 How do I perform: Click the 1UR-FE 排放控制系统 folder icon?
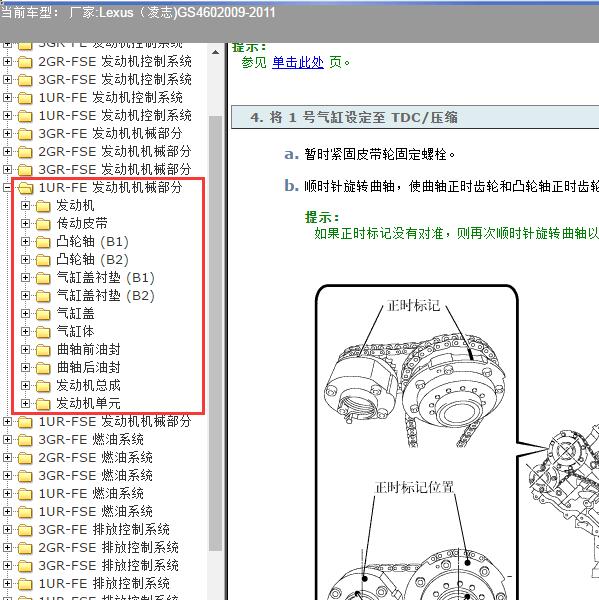pos(25,584)
